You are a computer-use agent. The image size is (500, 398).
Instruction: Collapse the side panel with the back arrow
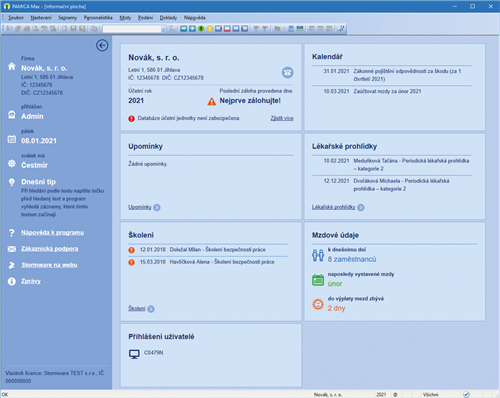coord(102,45)
